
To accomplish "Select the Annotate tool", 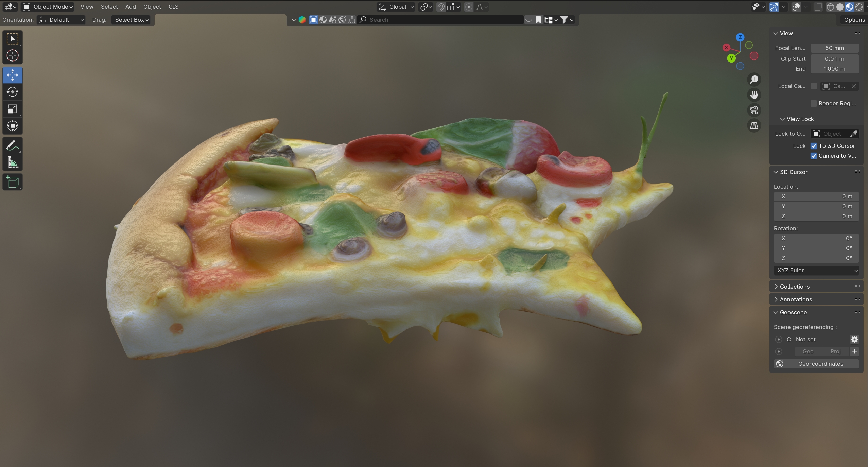I will click(13, 146).
